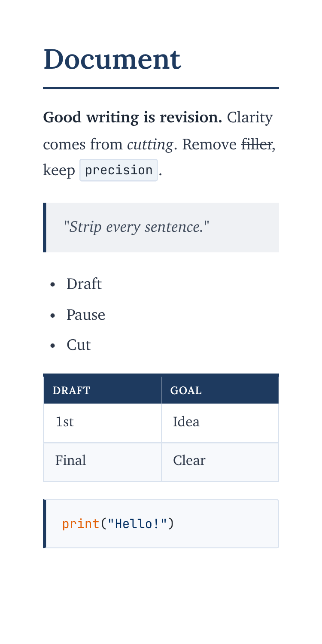The width and height of the screenshot is (322, 644).
Task: Select the 'Pause' bullet item
Action: click(x=85, y=315)
